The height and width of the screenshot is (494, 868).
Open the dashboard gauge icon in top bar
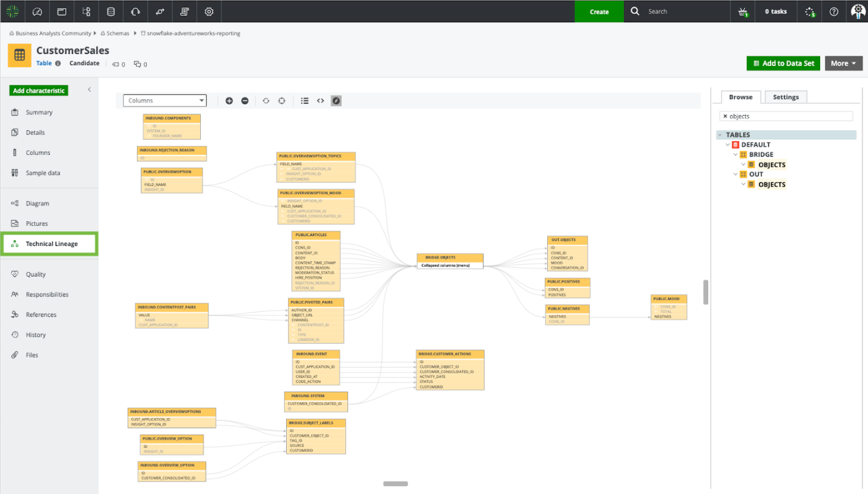[x=37, y=11]
